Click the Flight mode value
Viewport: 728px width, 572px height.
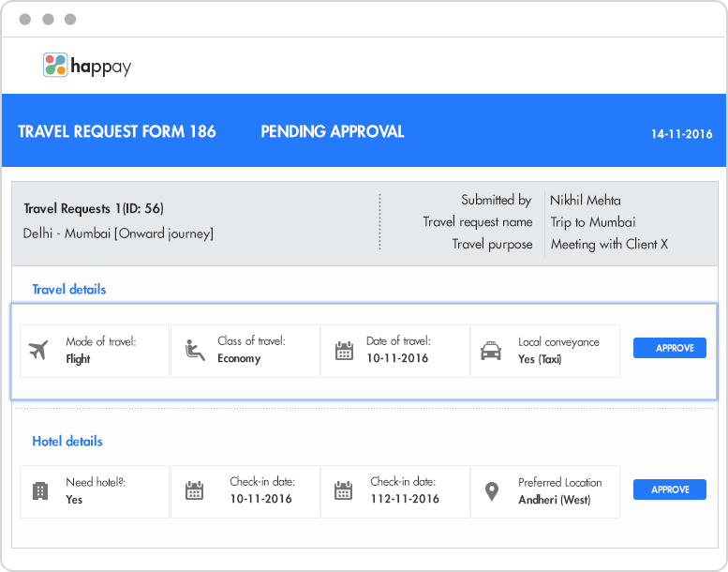pos(78,359)
